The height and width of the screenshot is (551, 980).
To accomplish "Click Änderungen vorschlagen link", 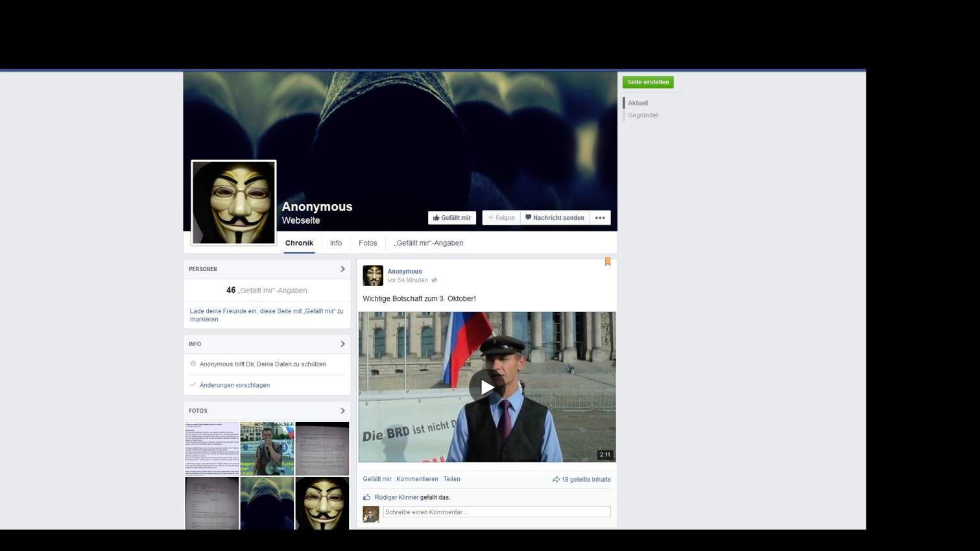I will pyautogui.click(x=235, y=385).
